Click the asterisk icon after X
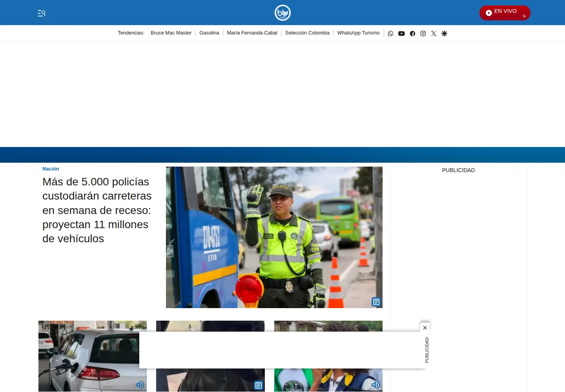The width and height of the screenshot is (565, 392). click(x=444, y=33)
